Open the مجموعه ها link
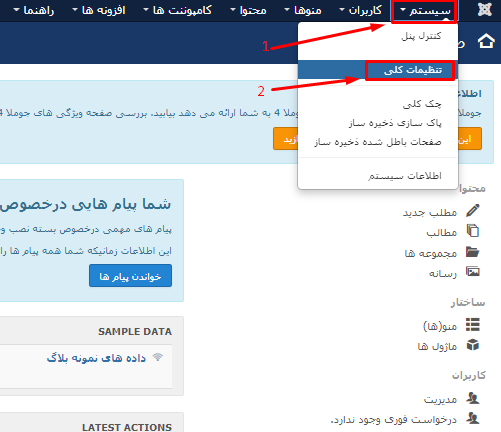Image resolution: width=501 pixels, height=432 pixels. coord(431,253)
